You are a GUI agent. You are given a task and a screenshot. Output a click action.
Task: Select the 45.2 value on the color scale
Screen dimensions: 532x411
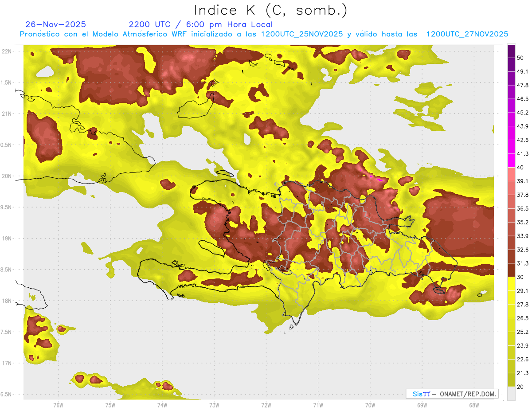point(523,113)
